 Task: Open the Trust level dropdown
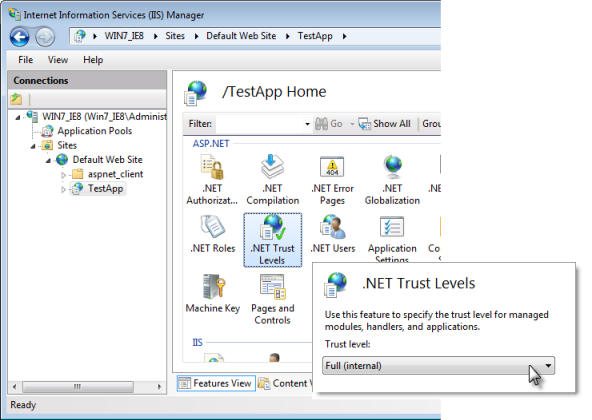438,366
